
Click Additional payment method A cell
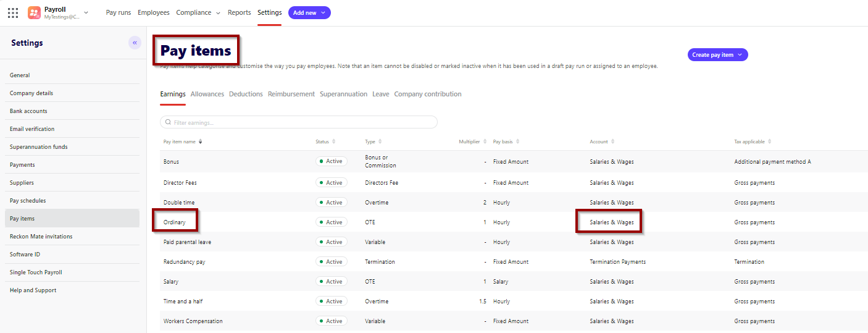[773, 162]
